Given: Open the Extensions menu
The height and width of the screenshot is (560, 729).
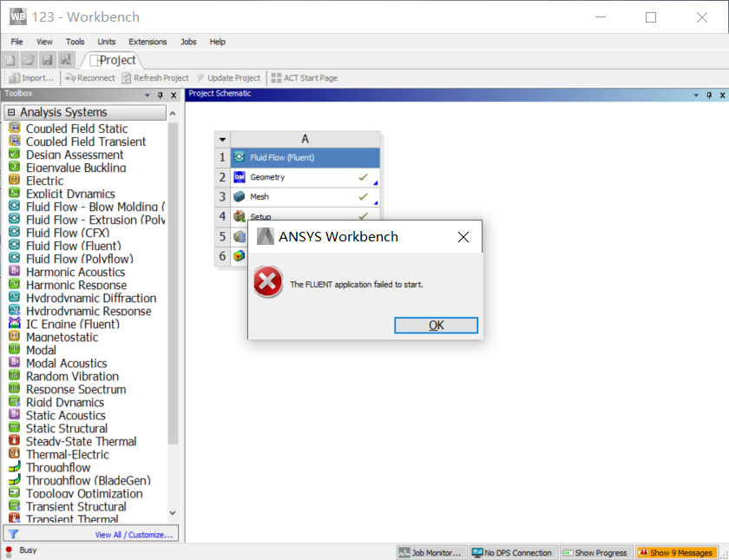Looking at the screenshot, I should [148, 42].
